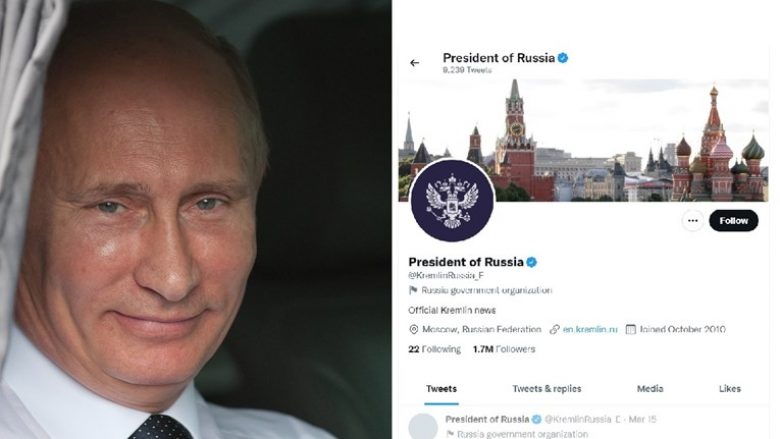Screen dimensions: 780x439
Task: Click the link chain icon
Action: click(x=554, y=329)
